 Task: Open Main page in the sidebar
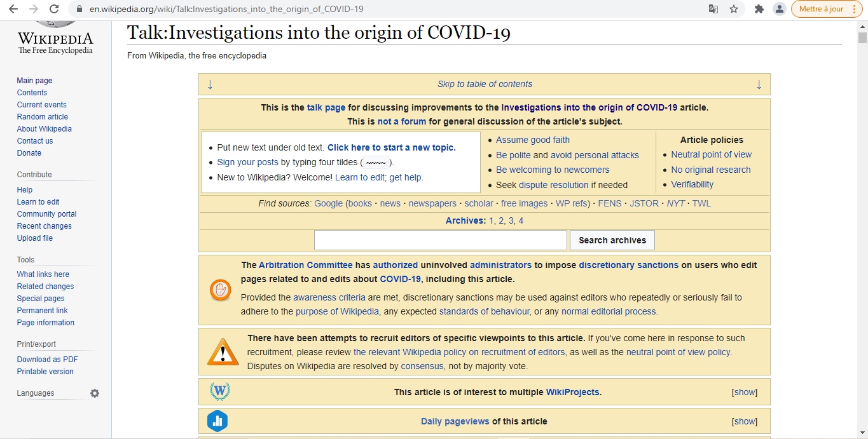[35, 81]
